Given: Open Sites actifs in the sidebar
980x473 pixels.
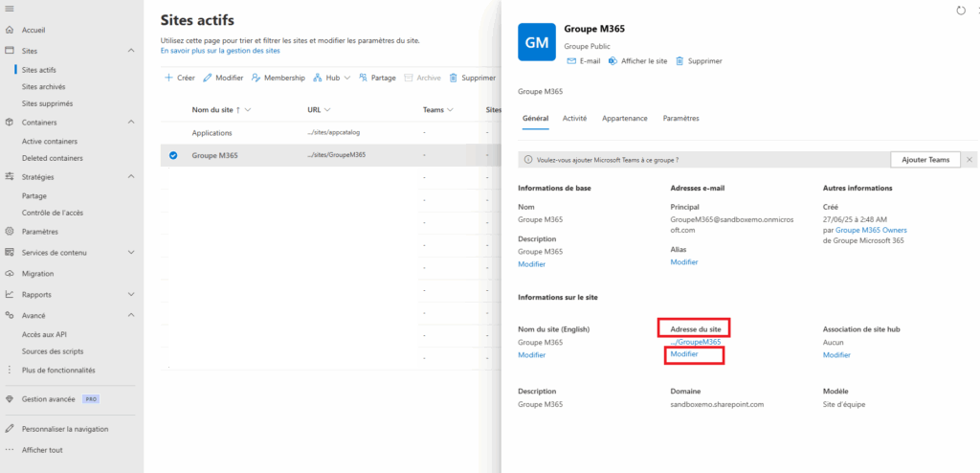Looking at the screenshot, I should (x=38, y=70).
